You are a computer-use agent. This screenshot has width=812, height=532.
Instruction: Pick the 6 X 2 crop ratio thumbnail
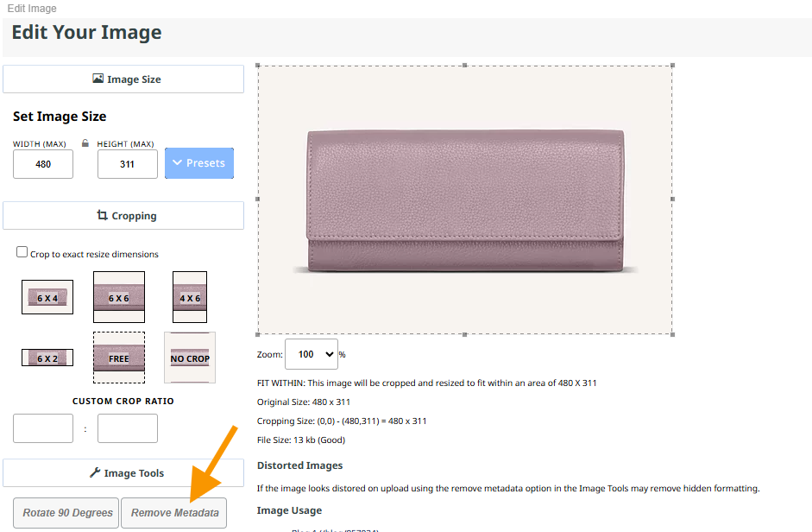[47, 358]
